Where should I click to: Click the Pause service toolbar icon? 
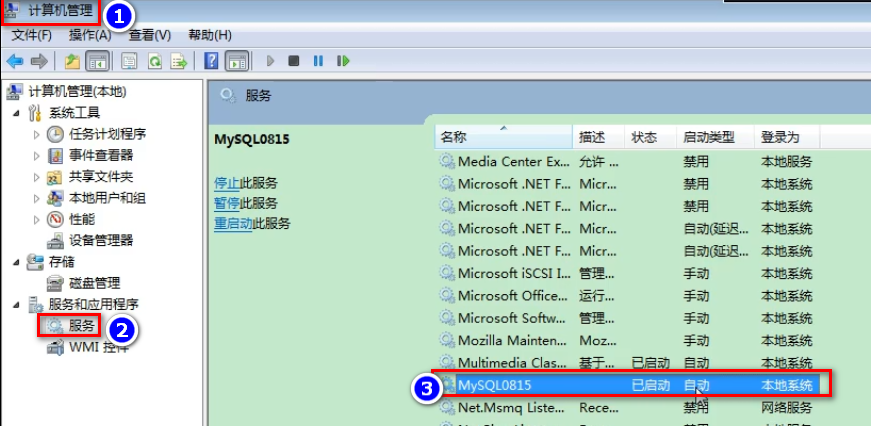point(318,61)
